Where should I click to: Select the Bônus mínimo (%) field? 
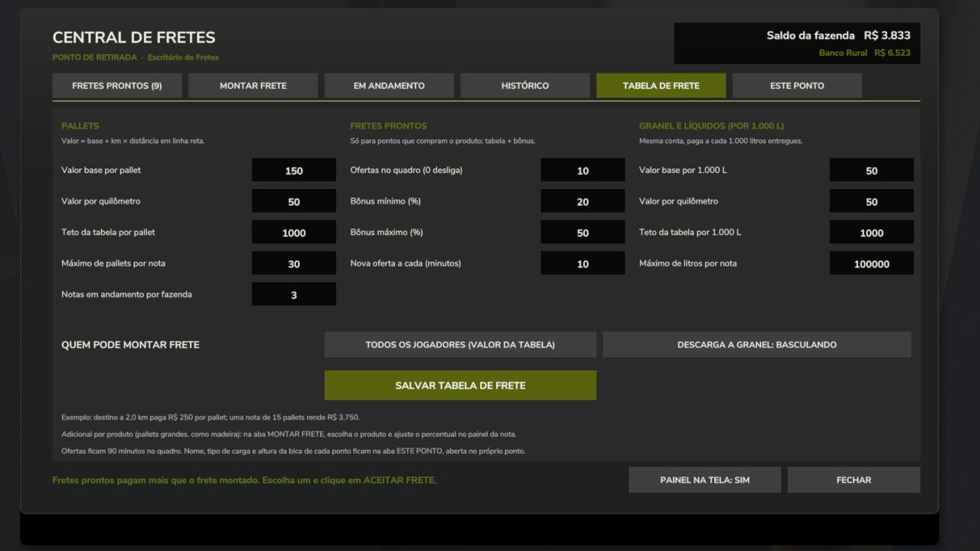(x=583, y=201)
